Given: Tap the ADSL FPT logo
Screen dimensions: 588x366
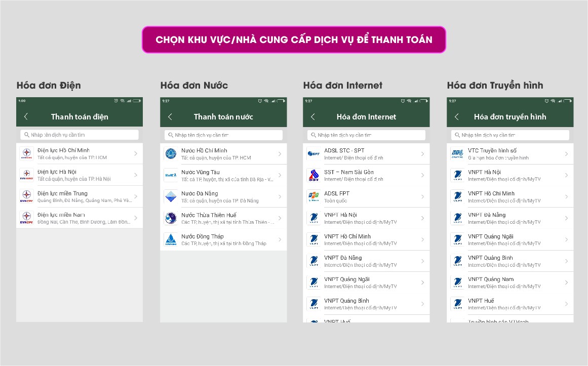Looking at the screenshot, I should (x=313, y=196).
